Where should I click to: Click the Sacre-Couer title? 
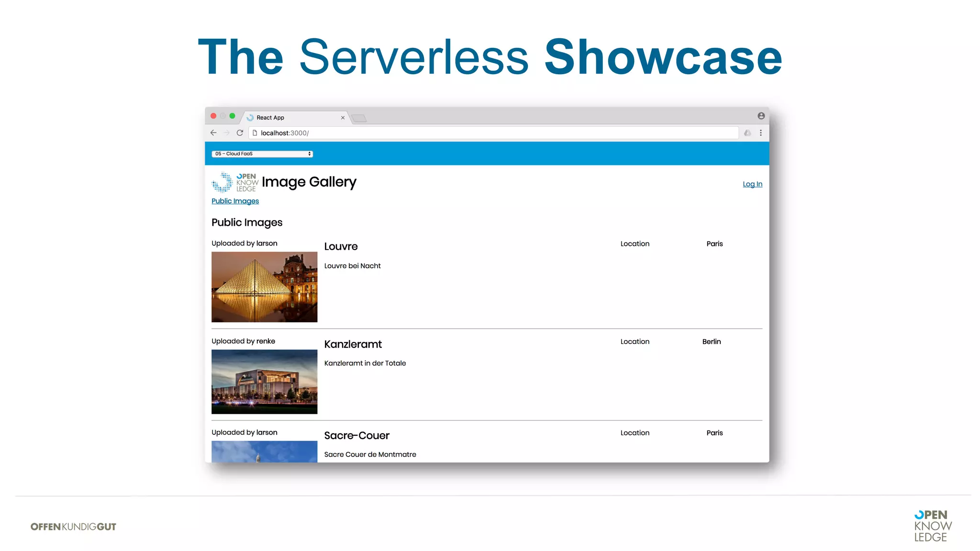click(357, 436)
